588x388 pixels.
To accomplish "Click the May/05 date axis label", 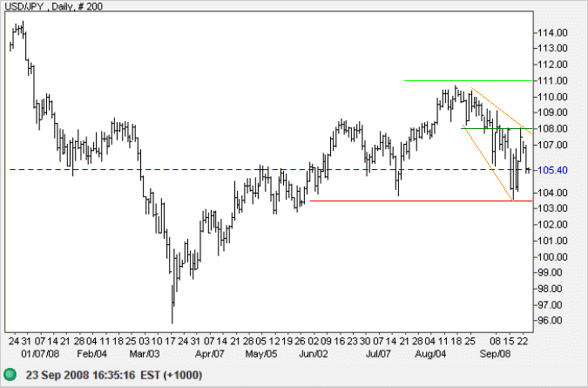I will pyautogui.click(x=261, y=354).
